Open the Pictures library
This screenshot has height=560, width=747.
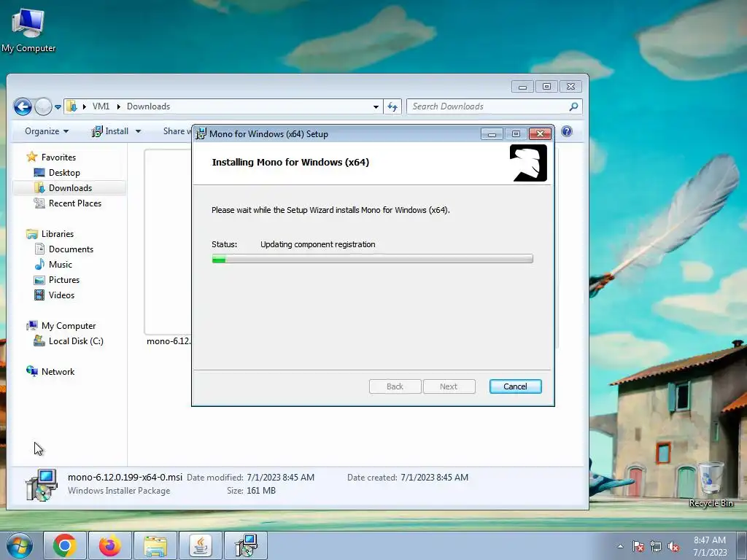56,280
